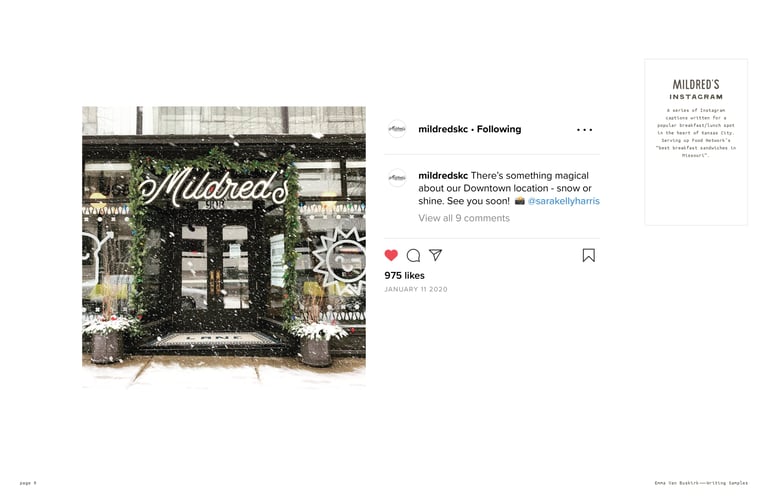Click the Mildred's heading in side card
Viewport: 768px width, 496px height.
pyautogui.click(x=696, y=84)
